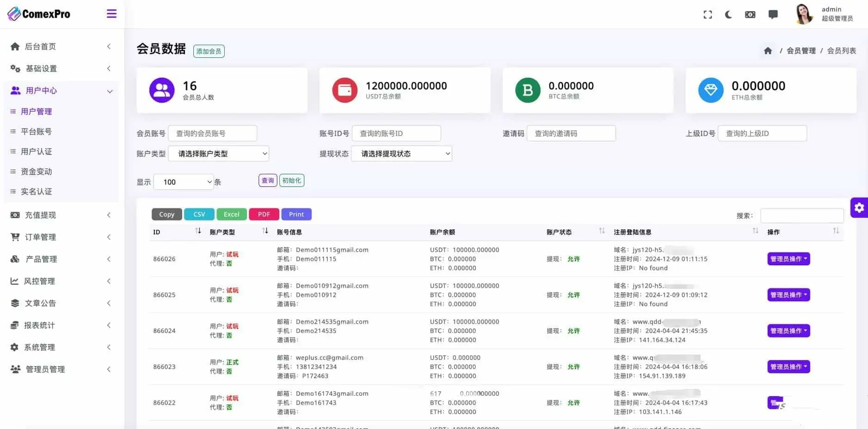Open the chat messages icon
The image size is (868, 429).
pyautogui.click(x=773, y=15)
